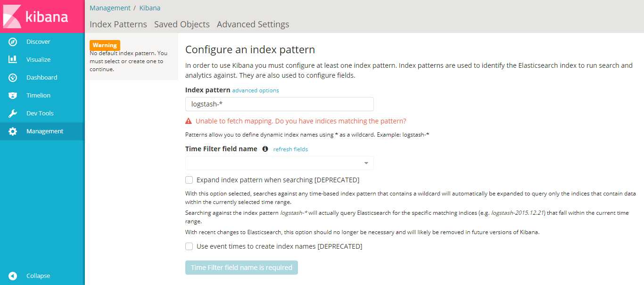Launch Timelion via its mask icon
The height and width of the screenshot is (285, 644).
click(13, 96)
